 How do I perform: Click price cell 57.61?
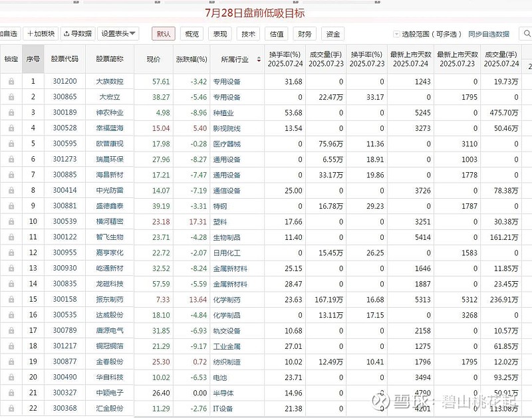pos(161,82)
